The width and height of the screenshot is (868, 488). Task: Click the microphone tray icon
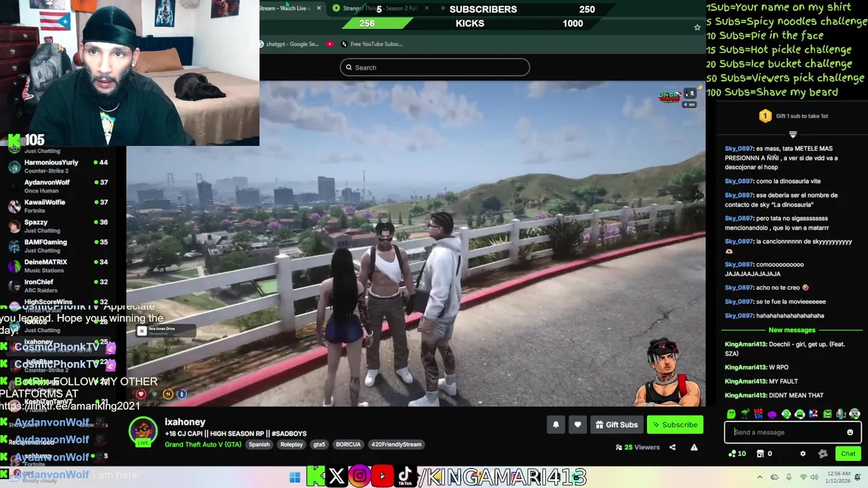[789, 477]
